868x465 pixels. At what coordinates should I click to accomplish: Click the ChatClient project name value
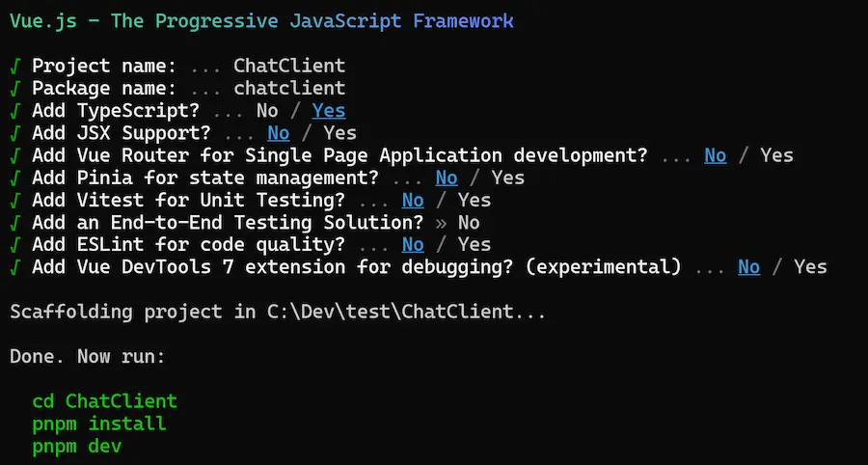click(x=289, y=66)
